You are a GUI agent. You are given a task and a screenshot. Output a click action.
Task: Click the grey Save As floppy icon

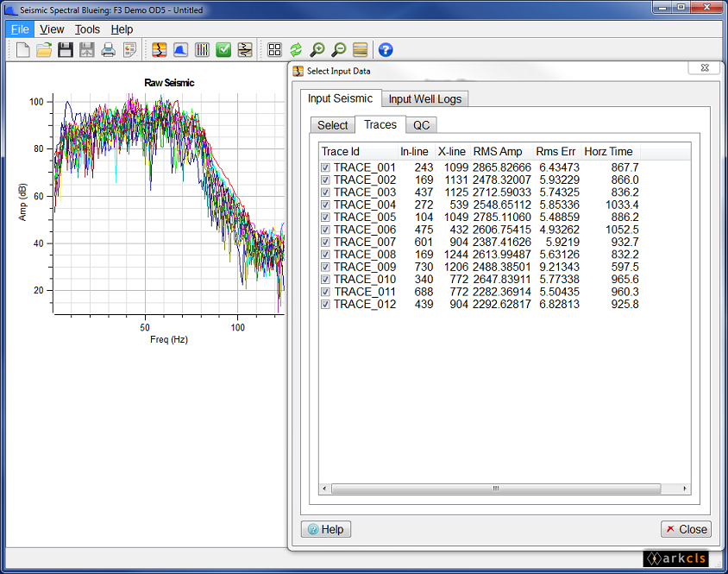coord(87,50)
